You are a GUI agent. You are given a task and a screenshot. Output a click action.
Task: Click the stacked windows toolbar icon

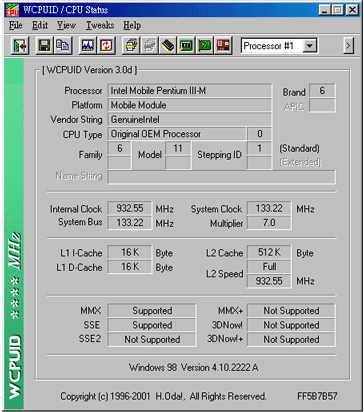(x=131, y=46)
